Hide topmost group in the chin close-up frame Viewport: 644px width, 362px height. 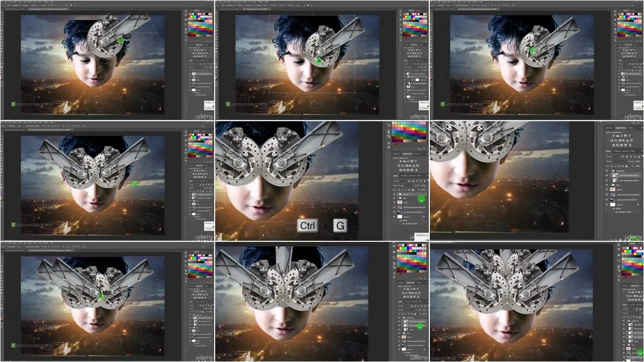[x=607, y=171]
